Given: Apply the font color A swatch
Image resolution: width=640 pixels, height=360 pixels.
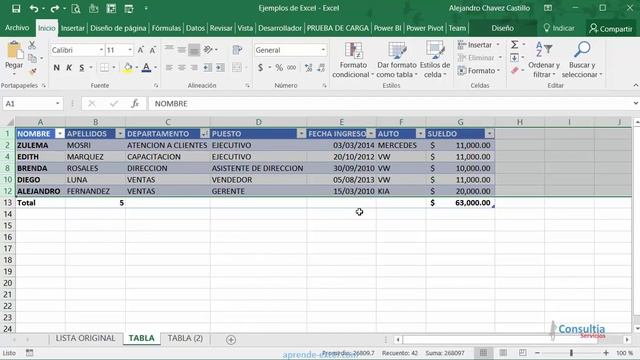Looking at the screenshot, I should coord(147,67).
